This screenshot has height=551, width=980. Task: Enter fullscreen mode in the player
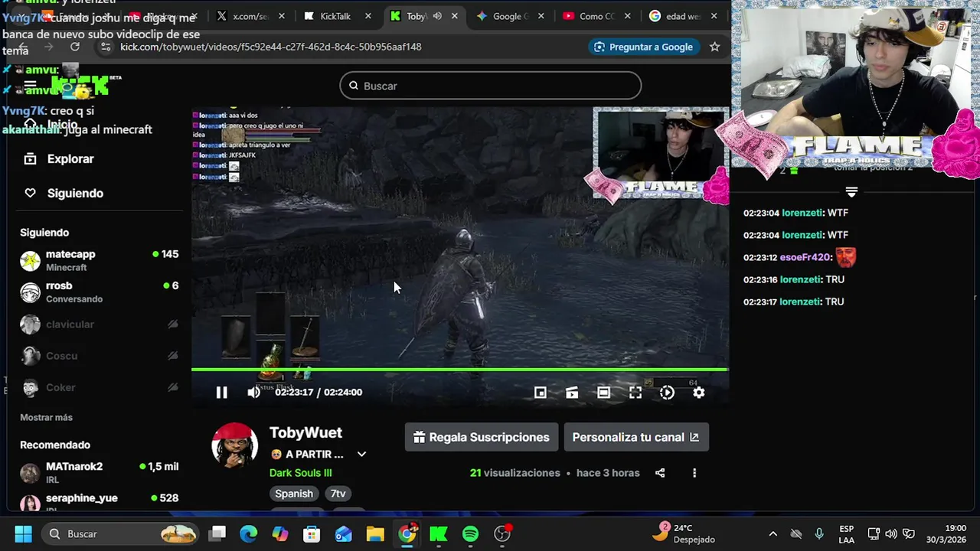635,393
